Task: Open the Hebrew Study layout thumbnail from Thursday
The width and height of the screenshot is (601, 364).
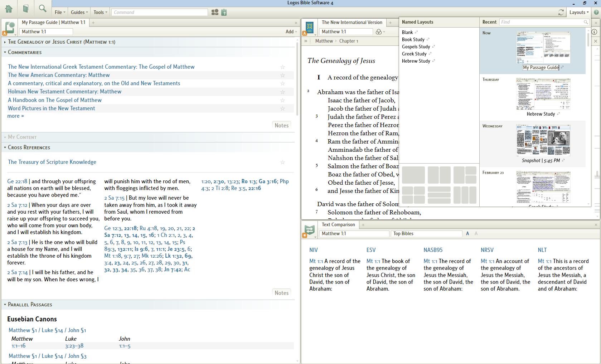Action: click(x=543, y=94)
